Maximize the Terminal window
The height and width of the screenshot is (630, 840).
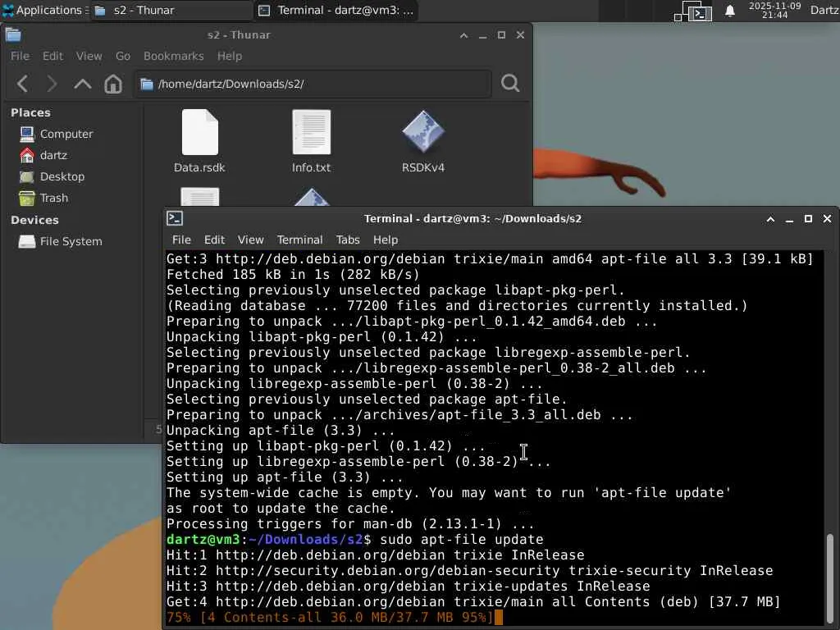pyautogui.click(x=808, y=218)
